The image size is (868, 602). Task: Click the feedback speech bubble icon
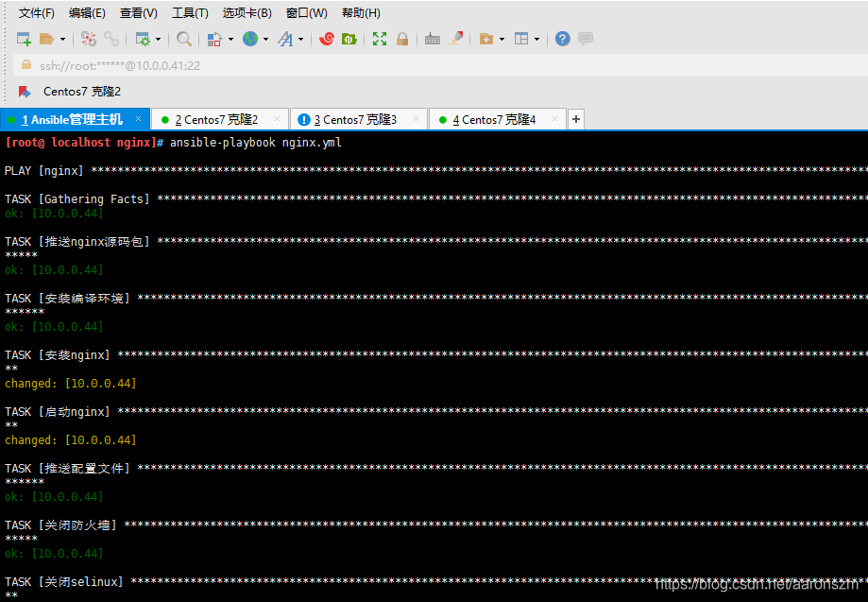[586, 38]
